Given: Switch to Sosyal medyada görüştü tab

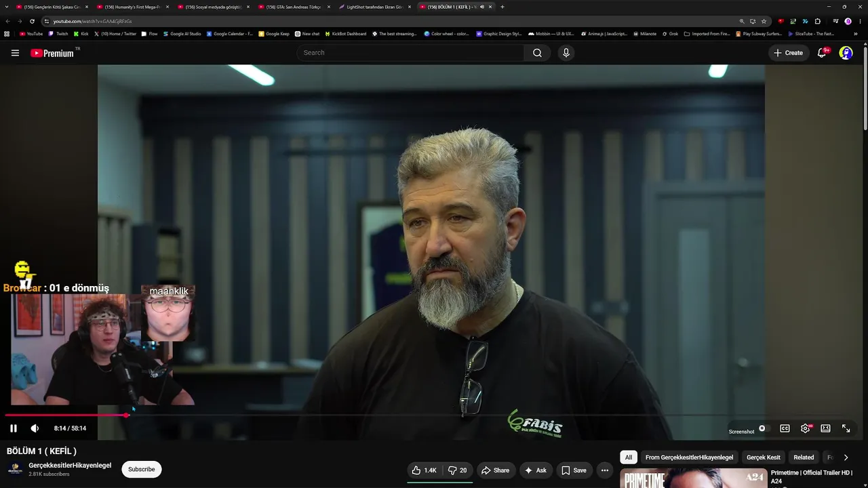Looking at the screenshot, I should pyautogui.click(x=213, y=7).
